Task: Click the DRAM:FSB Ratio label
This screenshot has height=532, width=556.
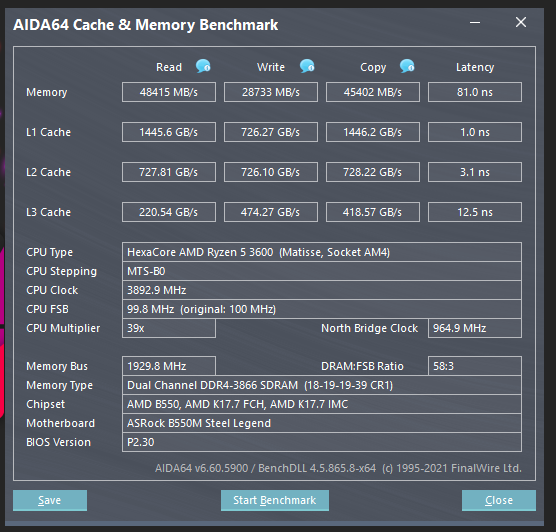Action: point(362,366)
